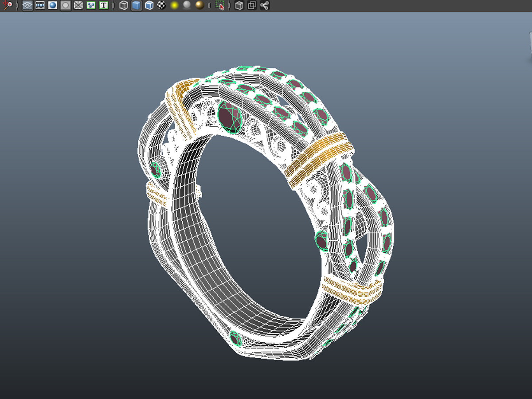Enable Textured checker-sphere display
532x399 pixels.
(x=162, y=6)
